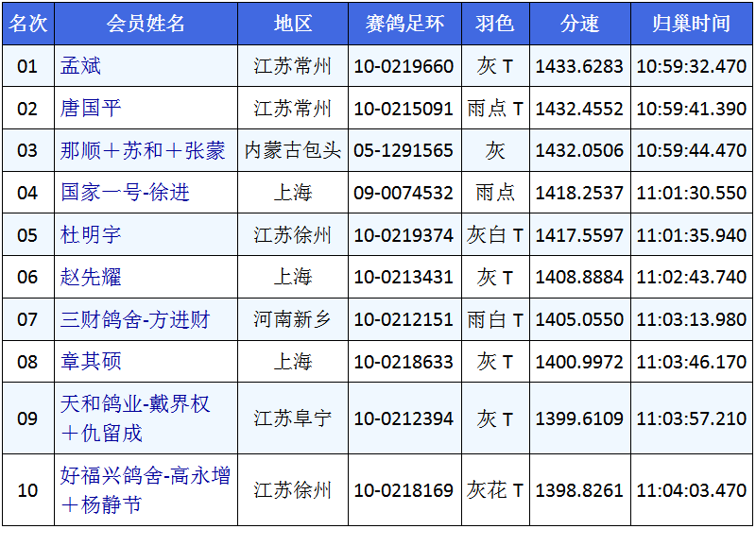Click 天和鸽业-戴界权＋仇留成 link
756x546 pixels.
[x=135, y=418]
